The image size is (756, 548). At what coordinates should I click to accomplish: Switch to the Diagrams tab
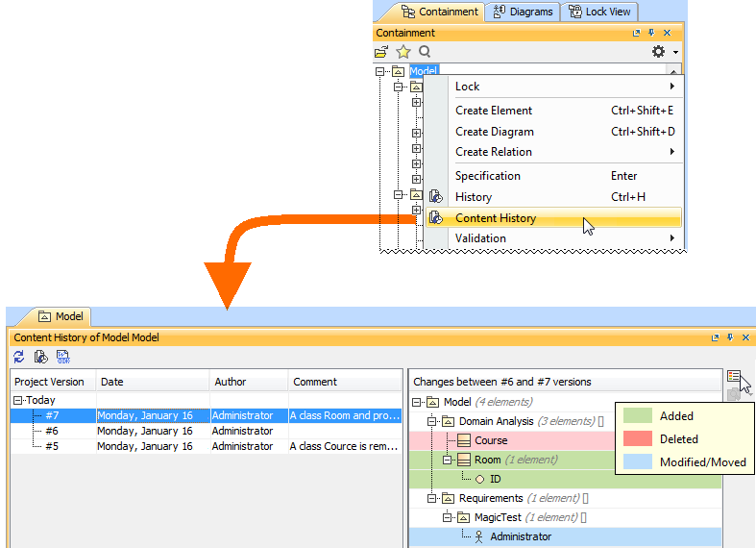pyautogui.click(x=524, y=12)
